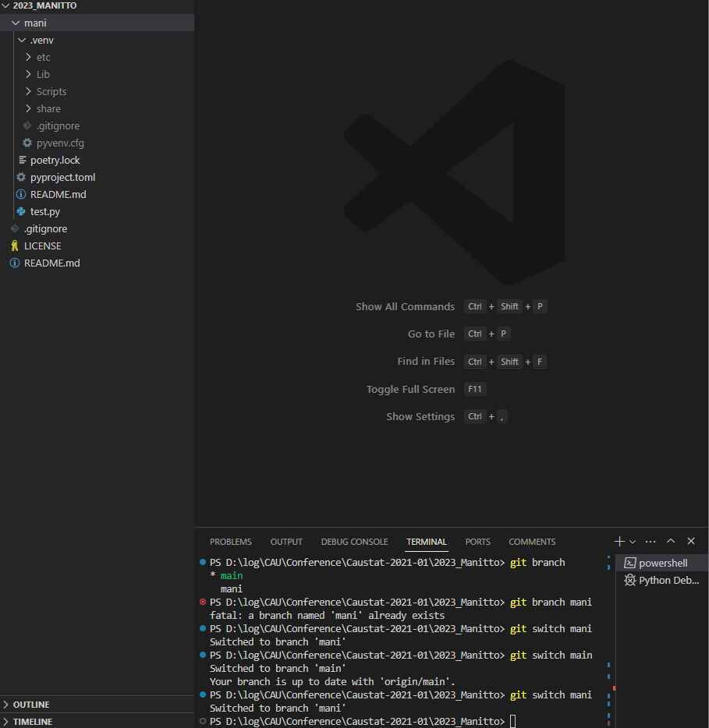This screenshot has height=728, width=709.
Task: Open terminal panel more actions menu
Action: 651,542
